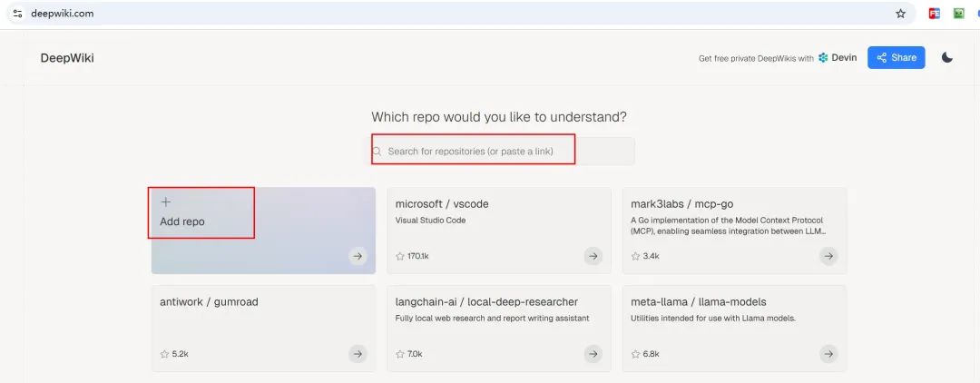Open the antiwork / gumroad repo card
Screen dimensions: 980x383
[264, 329]
